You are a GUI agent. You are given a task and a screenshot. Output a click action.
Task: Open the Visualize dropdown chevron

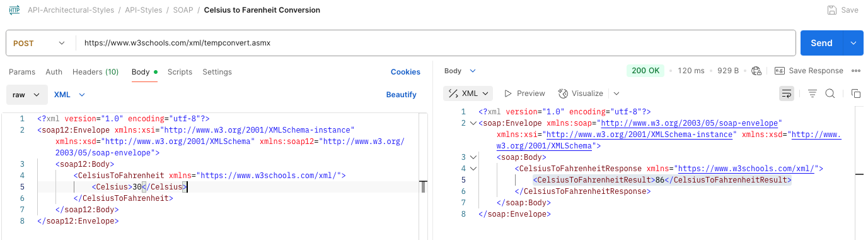[616, 93]
